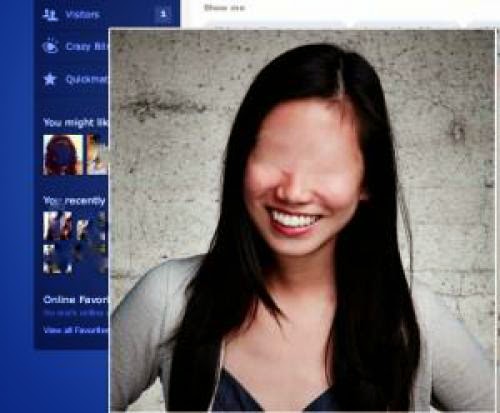Image resolution: width=500 pixels, height=413 pixels.
Task: Click the 'You might like' heading
Action: pyautogui.click(x=76, y=123)
